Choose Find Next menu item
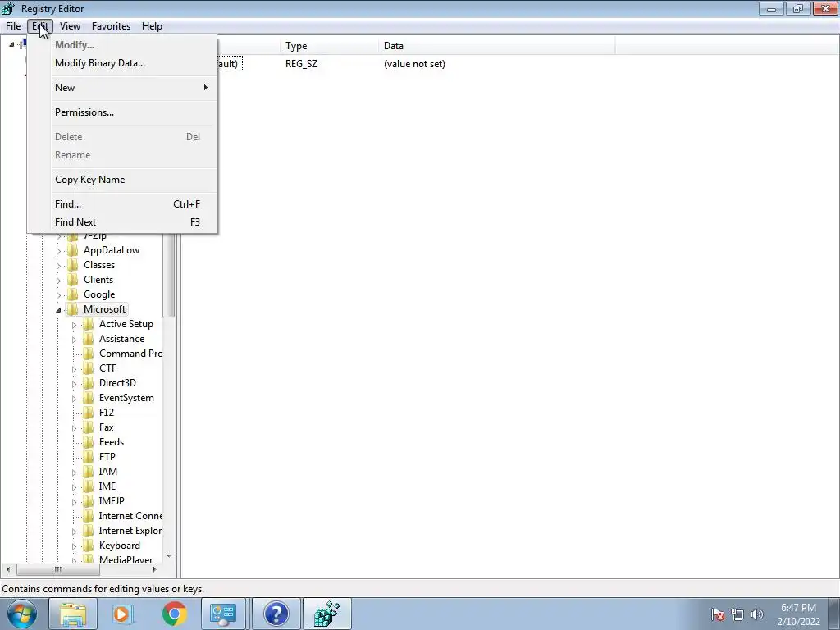 click(122, 221)
